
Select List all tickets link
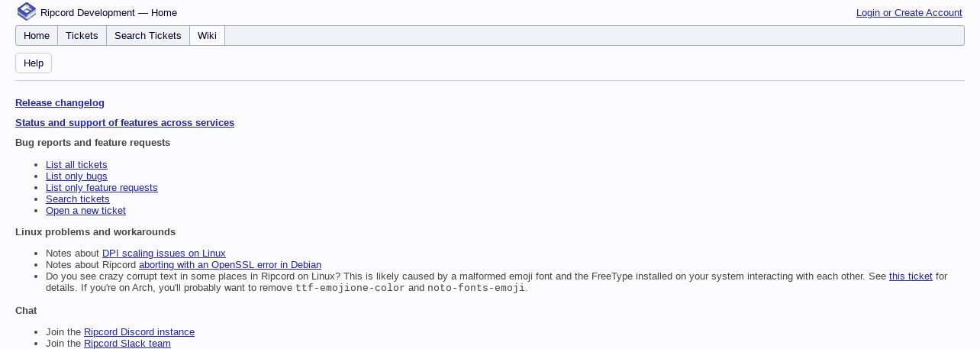(76, 165)
